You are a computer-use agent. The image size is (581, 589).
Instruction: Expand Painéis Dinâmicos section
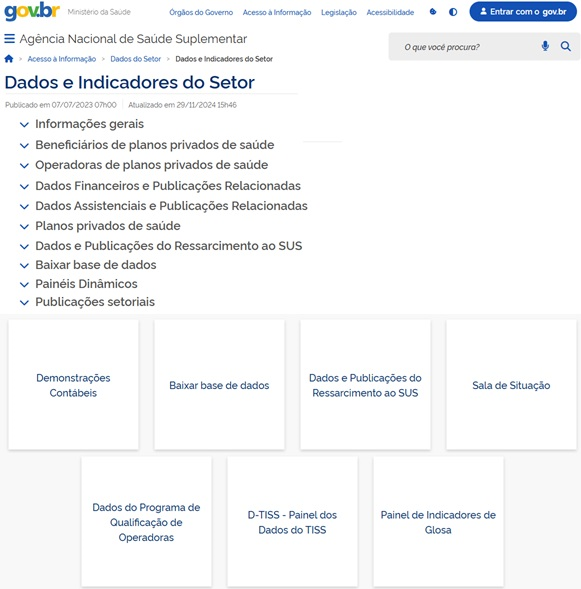(x=78, y=284)
